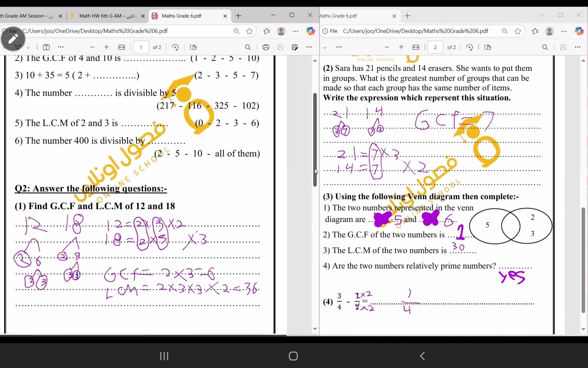Zoom out the right PDF using minus
This screenshot has width=588, height=368.
387,47
